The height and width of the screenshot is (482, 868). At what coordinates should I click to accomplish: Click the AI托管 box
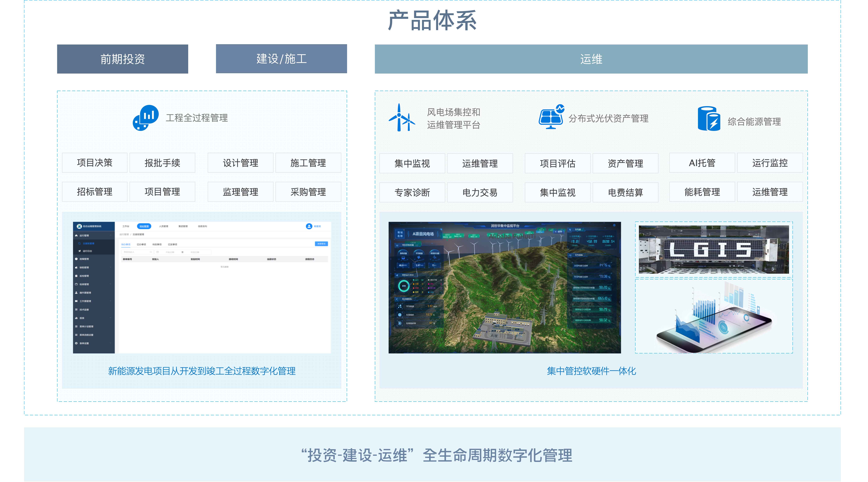702,163
